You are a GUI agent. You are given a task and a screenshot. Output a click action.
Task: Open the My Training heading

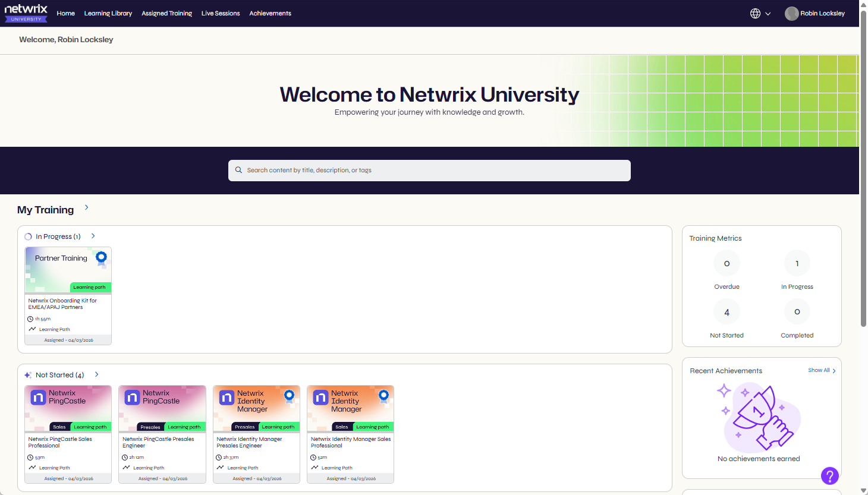(x=45, y=210)
